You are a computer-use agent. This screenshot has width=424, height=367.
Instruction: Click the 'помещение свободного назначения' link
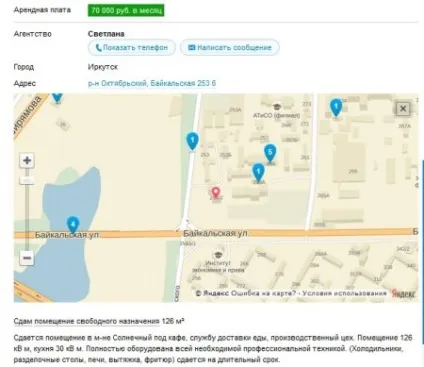click(97, 321)
